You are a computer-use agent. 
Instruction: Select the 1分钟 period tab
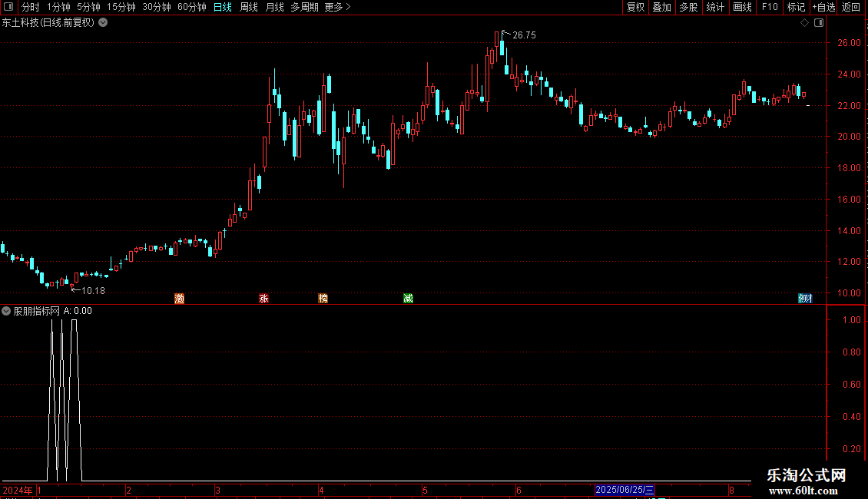58,7
